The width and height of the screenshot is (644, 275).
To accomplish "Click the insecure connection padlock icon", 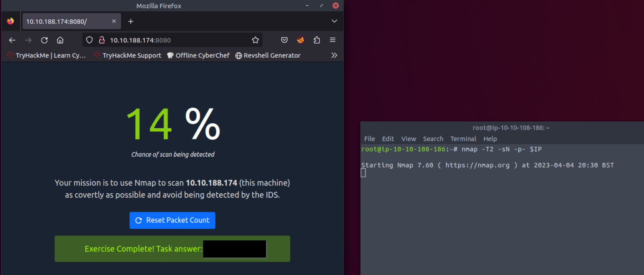I will pyautogui.click(x=102, y=40).
